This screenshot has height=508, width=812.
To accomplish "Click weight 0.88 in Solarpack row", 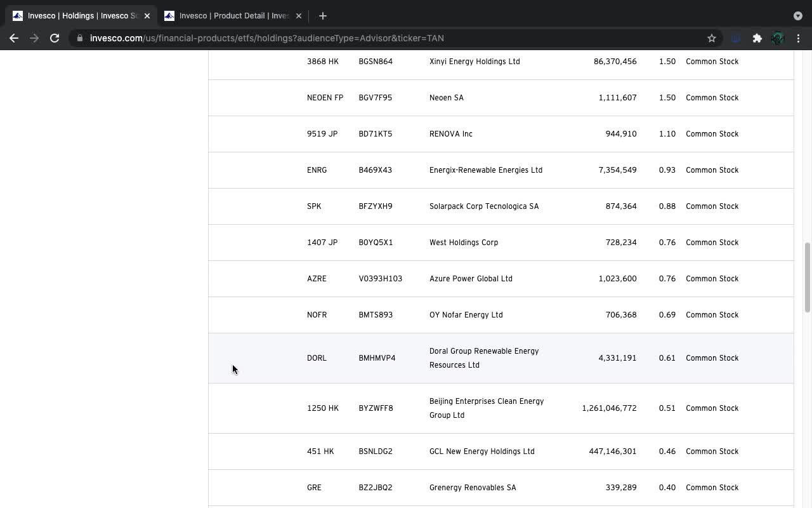I will (x=667, y=206).
